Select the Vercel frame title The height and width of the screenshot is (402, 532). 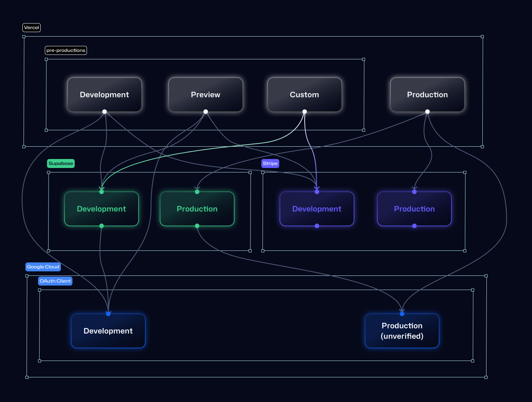(31, 27)
